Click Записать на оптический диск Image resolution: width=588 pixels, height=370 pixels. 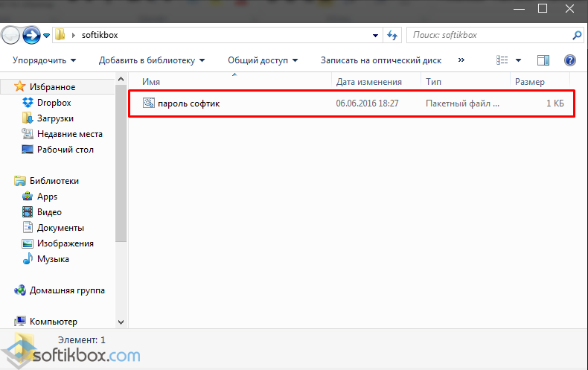pos(380,60)
